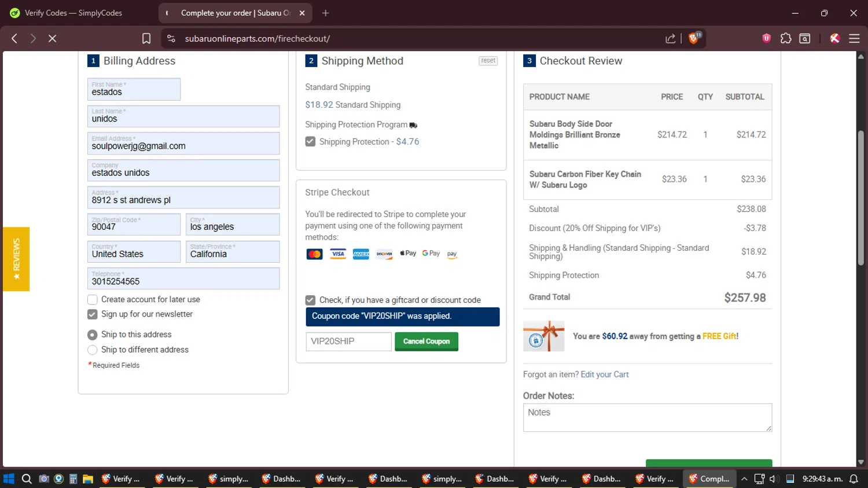This screenshot has width=868, height=488.
Task: Open taskbar search magnifier
Action: point(27,479)
